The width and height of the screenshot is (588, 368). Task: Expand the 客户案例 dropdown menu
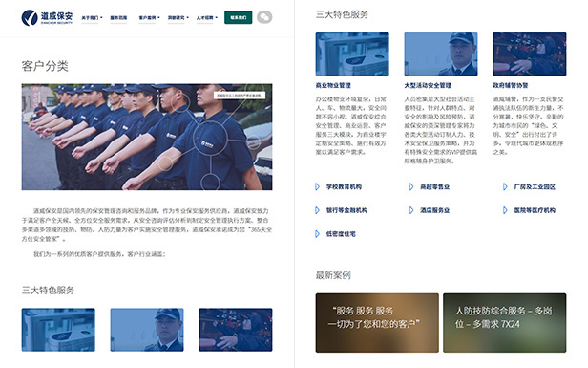coord(149,17)
